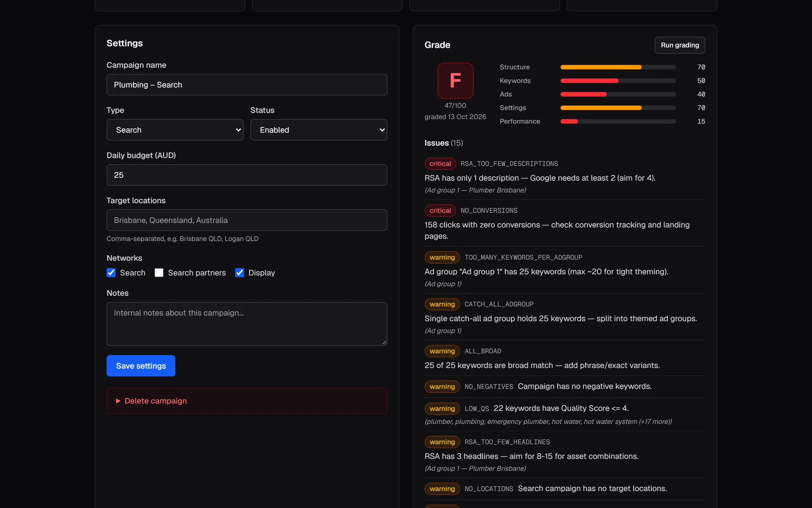Click the warning tag on CATCH_ALL_ADGROUP
This screenshot has height=508, width=812.
[x=442, y=304]
